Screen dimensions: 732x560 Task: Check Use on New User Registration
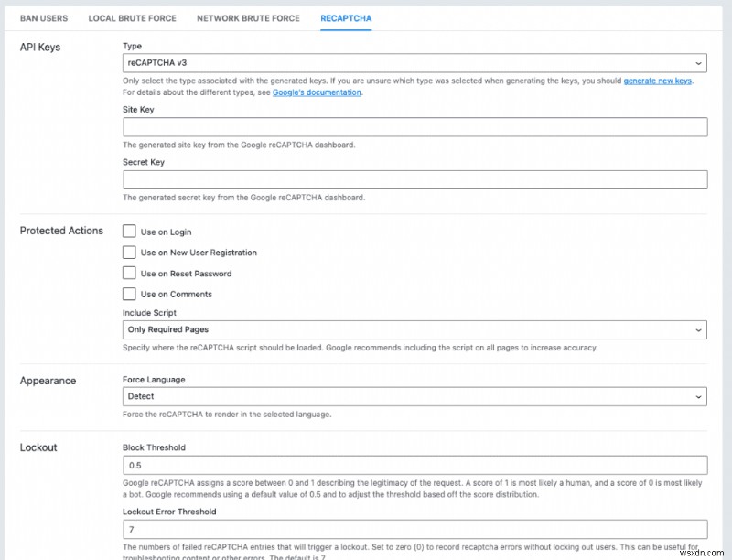click(129, 253)
